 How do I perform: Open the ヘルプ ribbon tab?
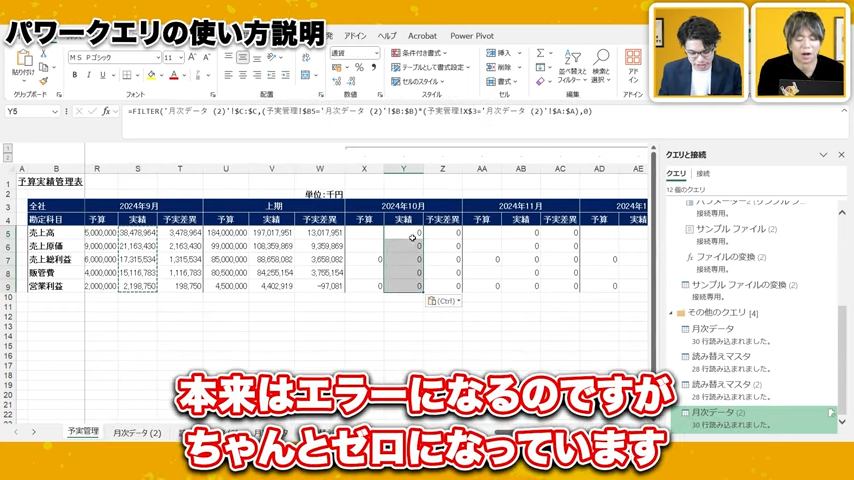(x=387, y=36)
